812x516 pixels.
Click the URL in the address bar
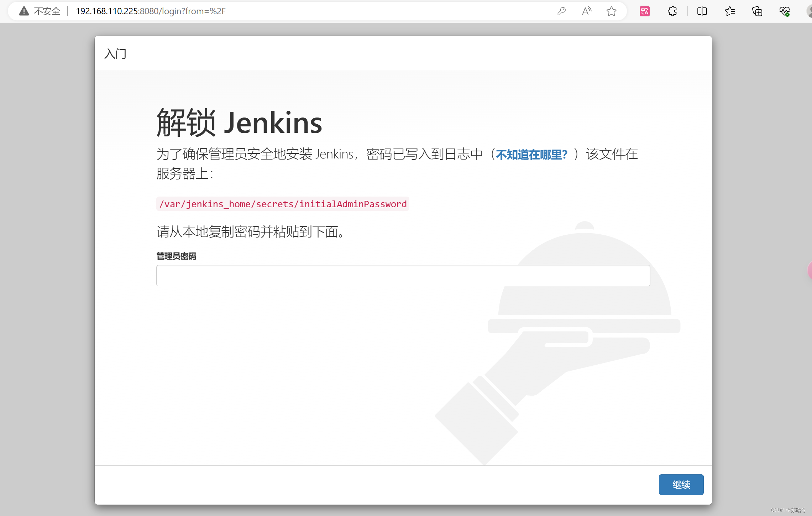pos(151,11)
